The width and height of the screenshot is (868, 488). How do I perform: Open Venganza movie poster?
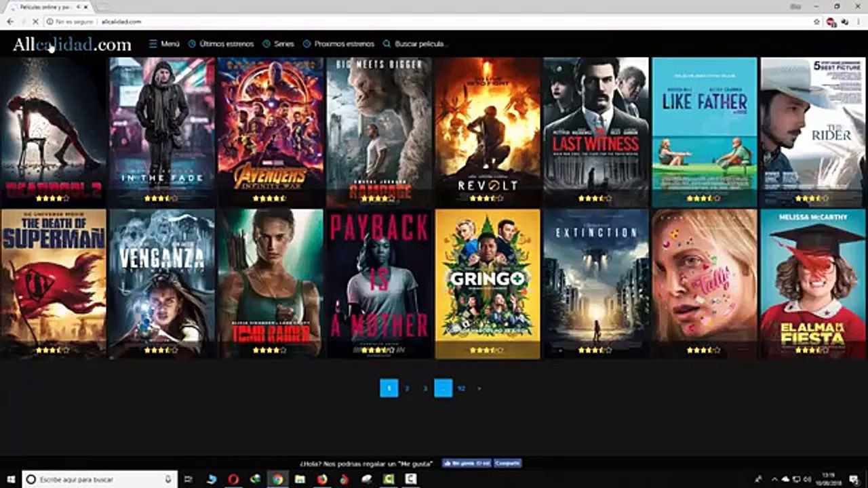[162, 284]
